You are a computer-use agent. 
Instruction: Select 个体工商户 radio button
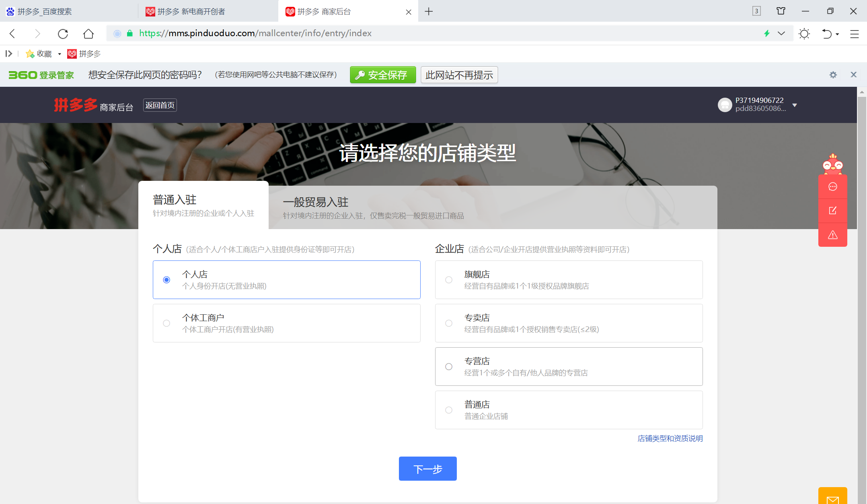[166, 323]
